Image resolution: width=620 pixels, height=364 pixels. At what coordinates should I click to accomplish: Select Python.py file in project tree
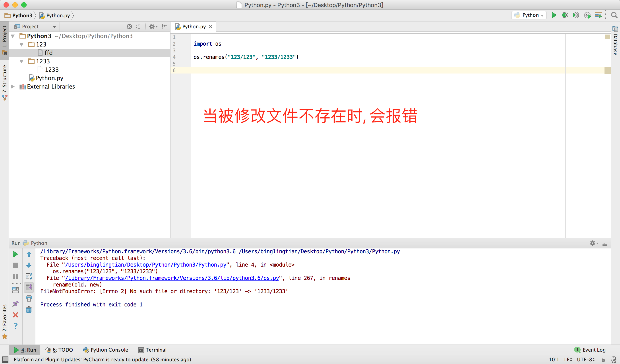(49, 78)
